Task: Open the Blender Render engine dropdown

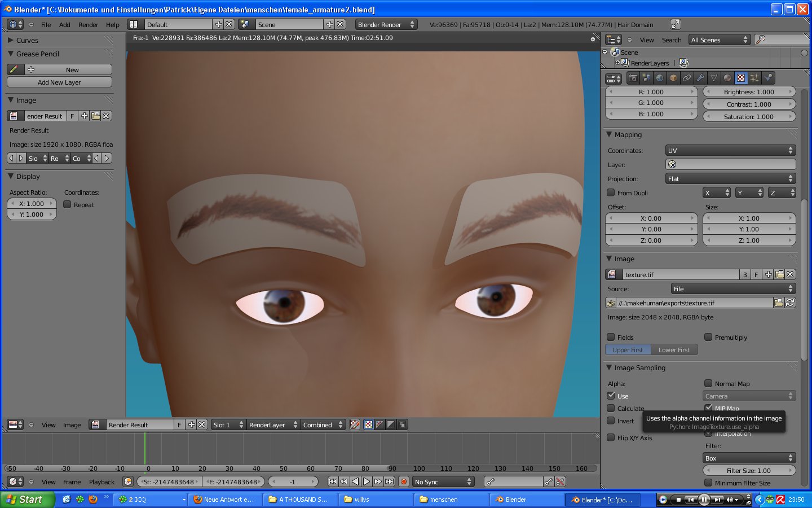Action: 386,24
